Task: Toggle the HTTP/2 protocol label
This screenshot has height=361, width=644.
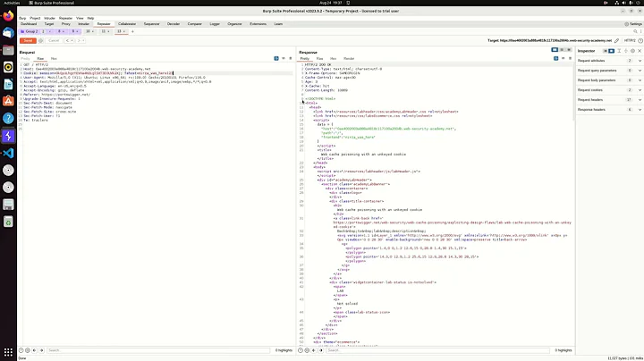Action: coord(630,40)
